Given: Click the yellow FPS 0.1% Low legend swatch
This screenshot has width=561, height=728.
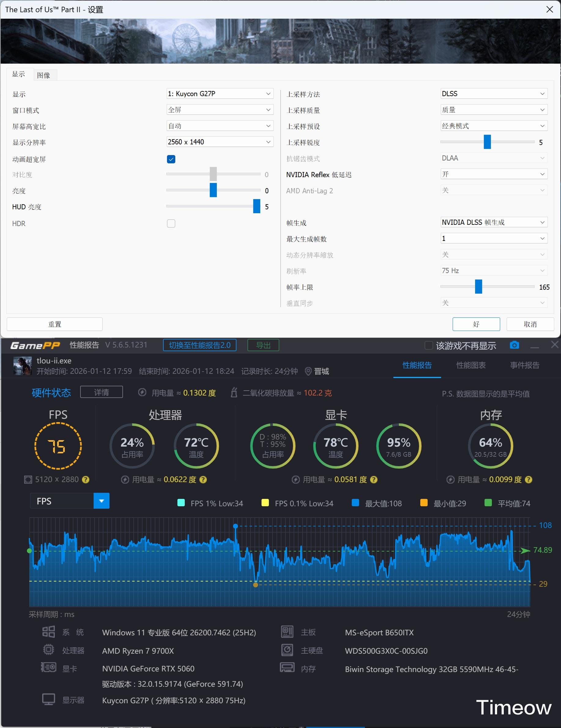Looking at the screenshot, I should tap(265, 503).
